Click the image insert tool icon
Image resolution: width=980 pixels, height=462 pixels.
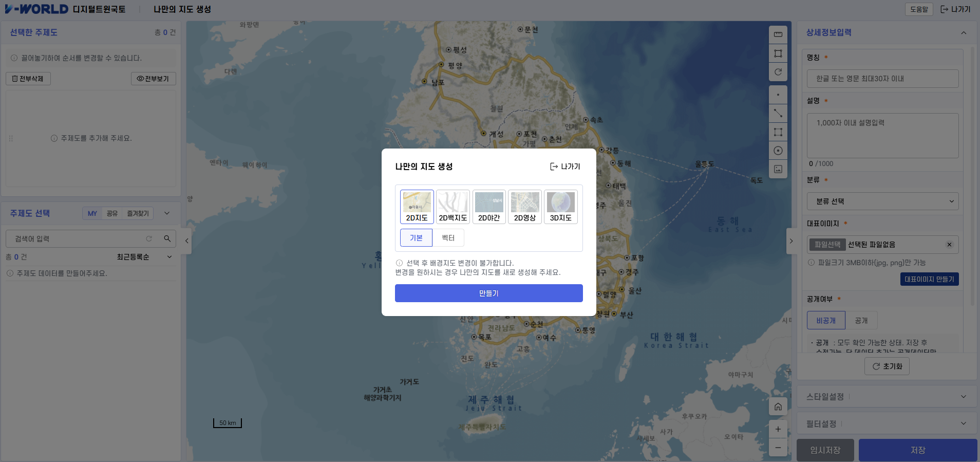point(778,169)
